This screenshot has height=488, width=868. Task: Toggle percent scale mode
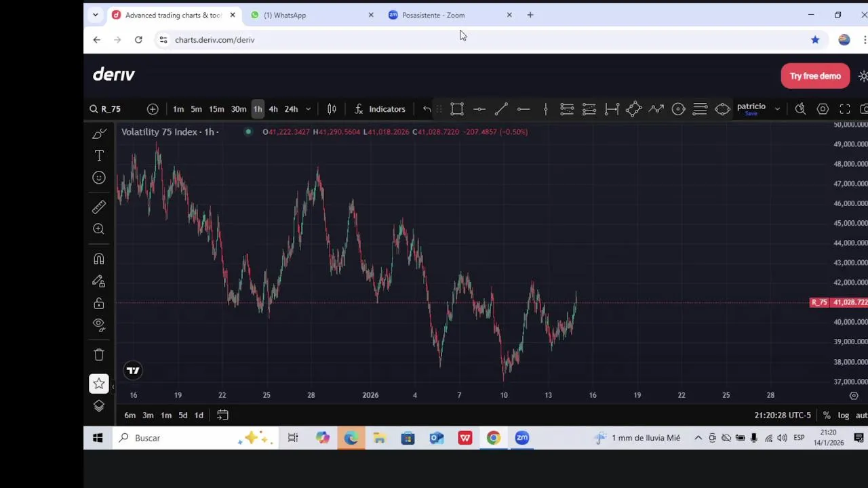[x=827, y=415]
